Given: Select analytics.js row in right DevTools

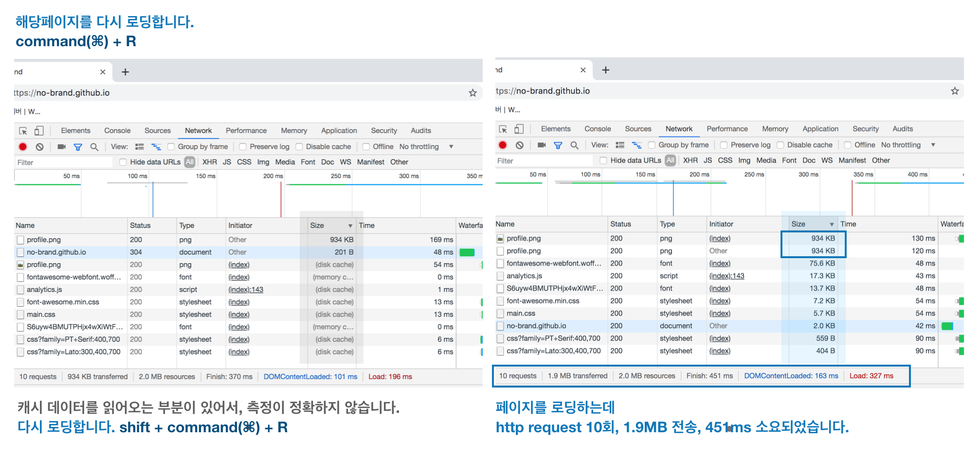Looking at the screenshot, I should click(729, 276).
